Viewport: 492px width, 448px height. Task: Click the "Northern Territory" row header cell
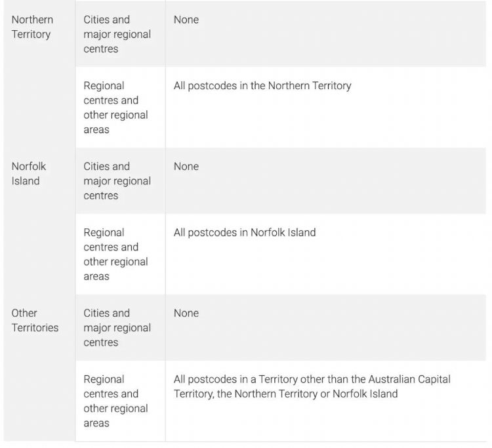tap(32, 27)
